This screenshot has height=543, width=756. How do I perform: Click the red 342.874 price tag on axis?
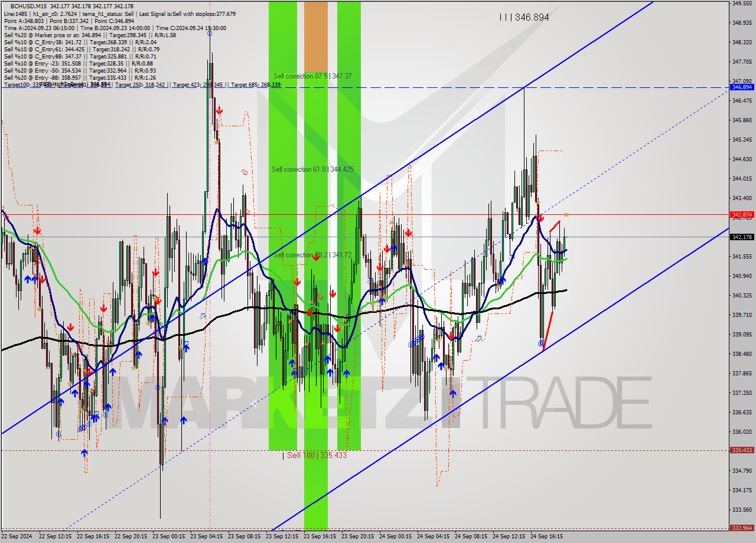coord(742,214)
